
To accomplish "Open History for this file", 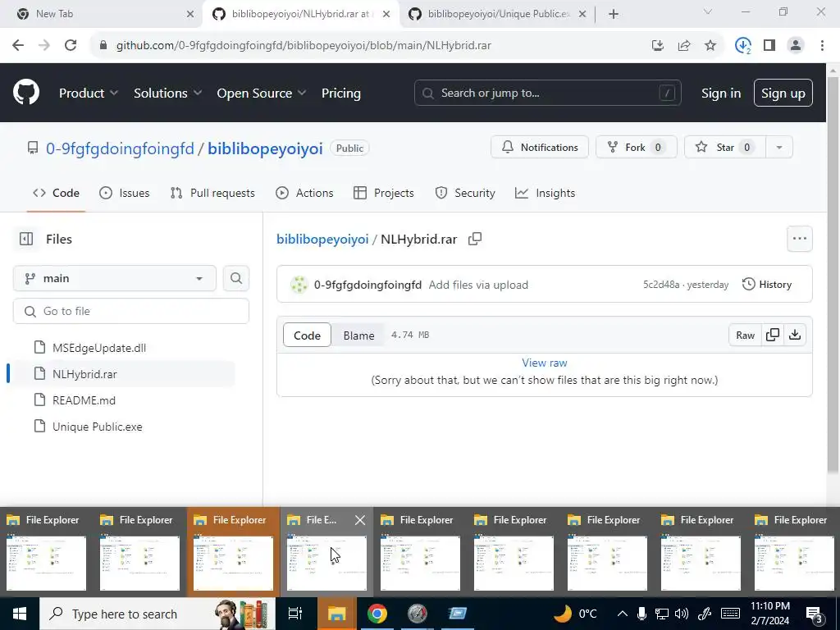I will coord(767,285).
